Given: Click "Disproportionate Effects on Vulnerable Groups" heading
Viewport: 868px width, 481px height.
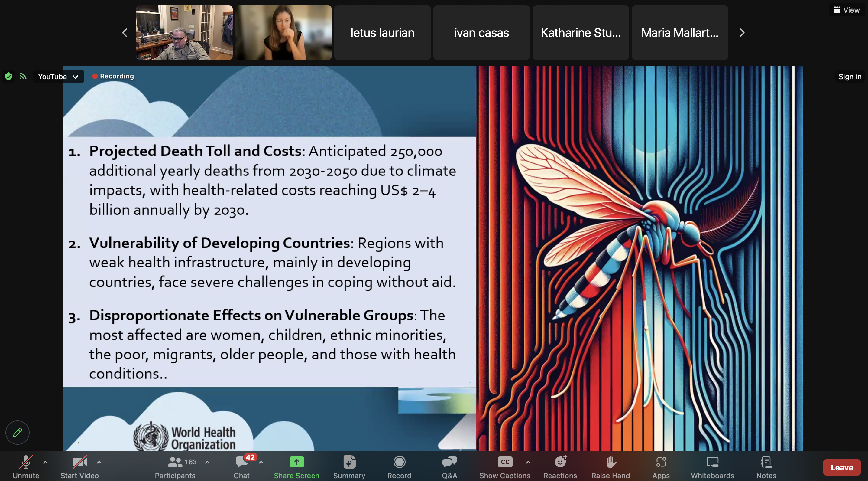Looking at the screenshot, I should pos(251,316).
